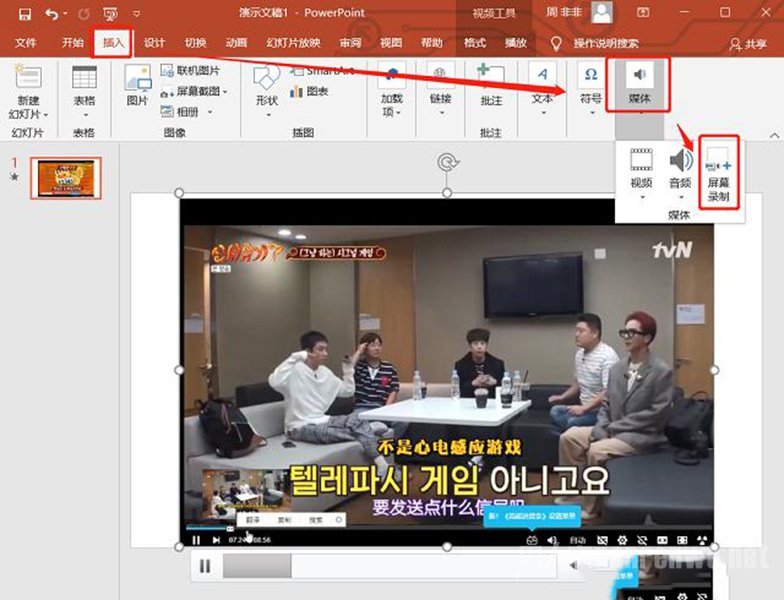Open the ribbon display options button
784x600 pixels.
point(643,12)
